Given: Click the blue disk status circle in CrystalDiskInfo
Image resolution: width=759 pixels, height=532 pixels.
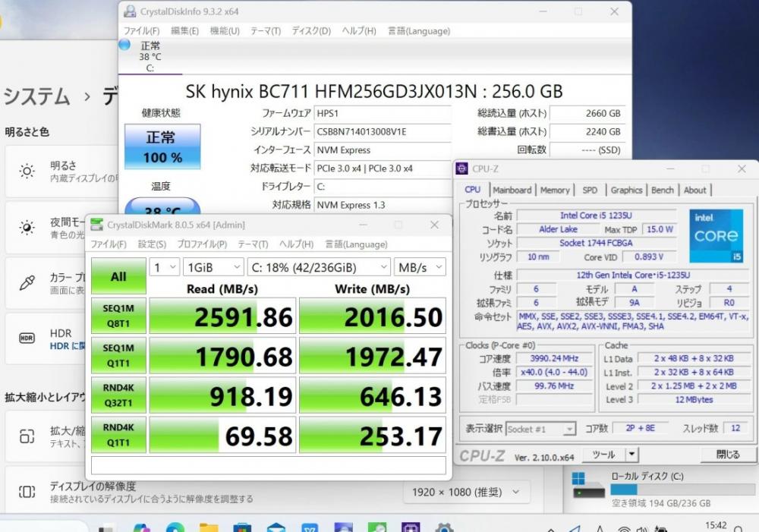Looking at the screenshot, I should [125, 45].
